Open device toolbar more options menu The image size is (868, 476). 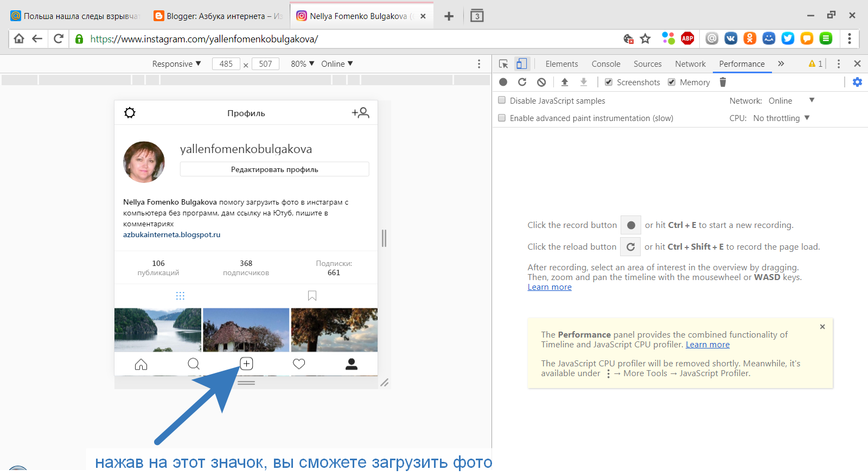coord(479,64)
